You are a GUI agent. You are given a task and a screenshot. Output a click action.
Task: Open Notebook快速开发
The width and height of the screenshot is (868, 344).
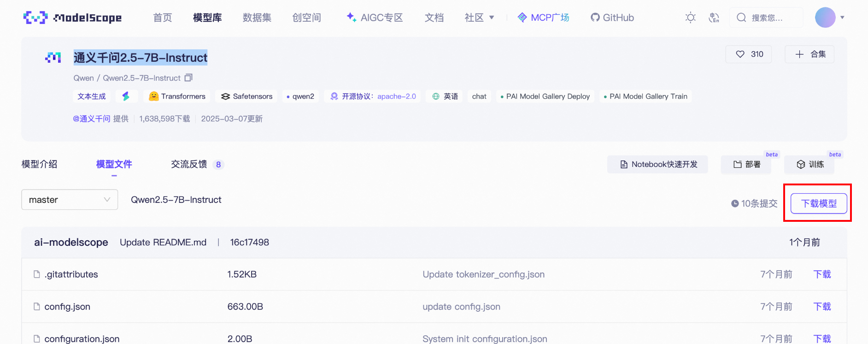point(657,164)
